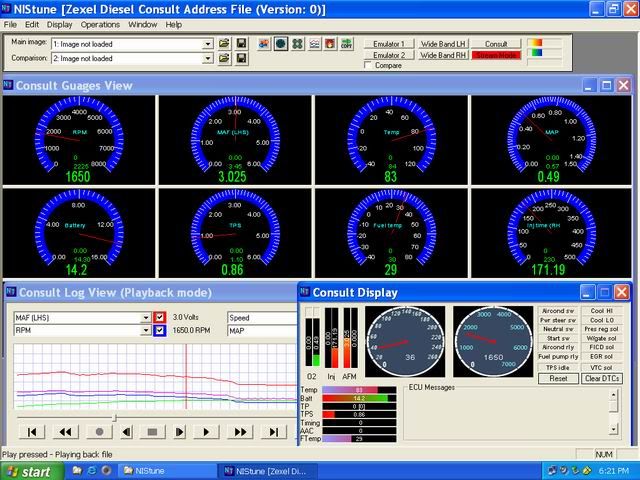Open the Edit menu
640x480 pixels.
tap(32, 24)
